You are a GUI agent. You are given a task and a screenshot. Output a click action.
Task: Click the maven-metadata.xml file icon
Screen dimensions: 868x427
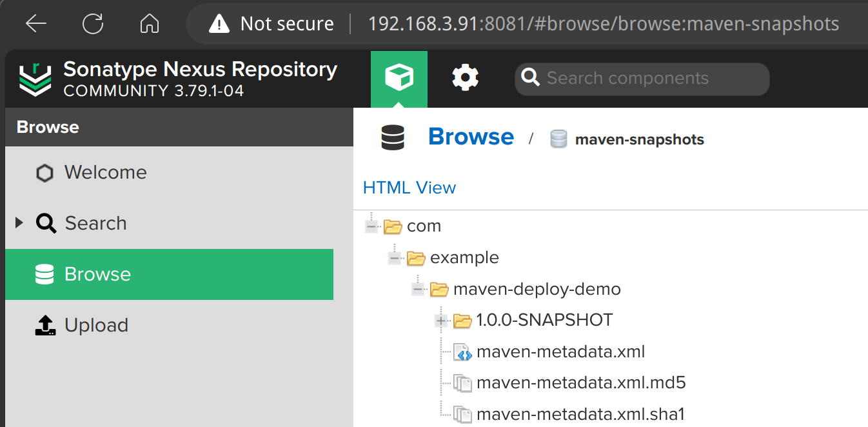463,352
